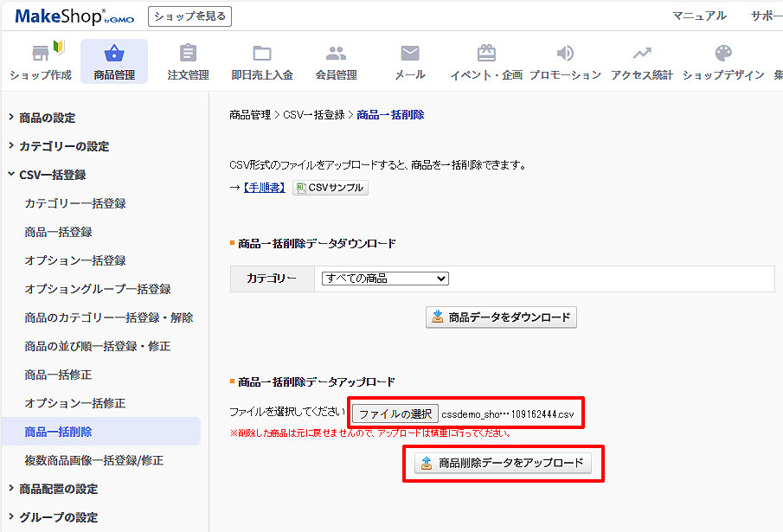Collapse the CSV一括登録 sidebar section
783x532 pixels.
[x=52, y=175]
